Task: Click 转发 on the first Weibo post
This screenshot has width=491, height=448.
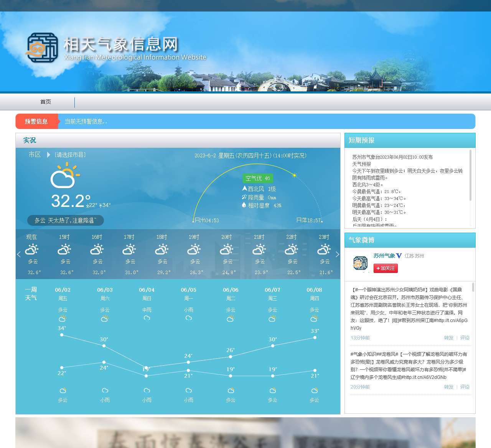Action: tap(448, 338)
